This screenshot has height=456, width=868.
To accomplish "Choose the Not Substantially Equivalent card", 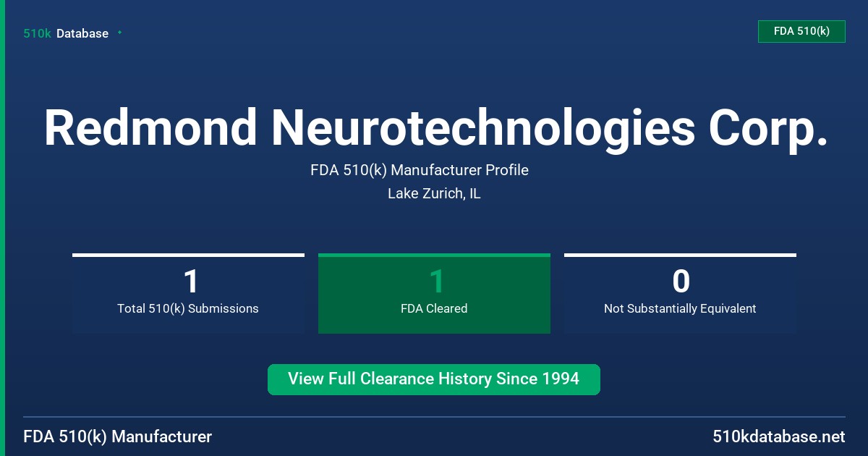I will [x=680, y=294].
